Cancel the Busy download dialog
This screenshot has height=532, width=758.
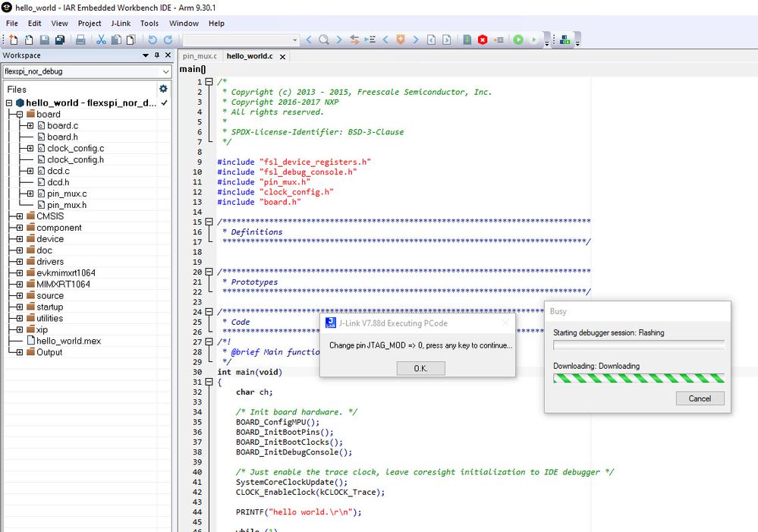pyautogui.click(x=700, y=398)
